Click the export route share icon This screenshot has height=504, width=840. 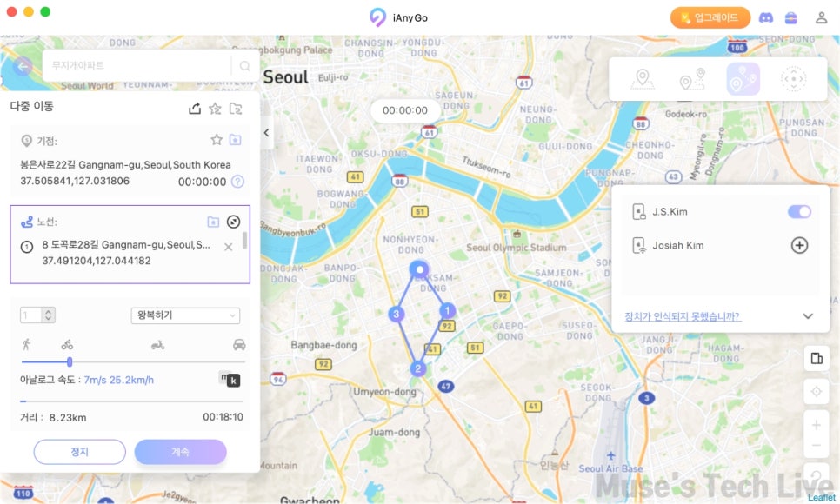pos(195,109)
